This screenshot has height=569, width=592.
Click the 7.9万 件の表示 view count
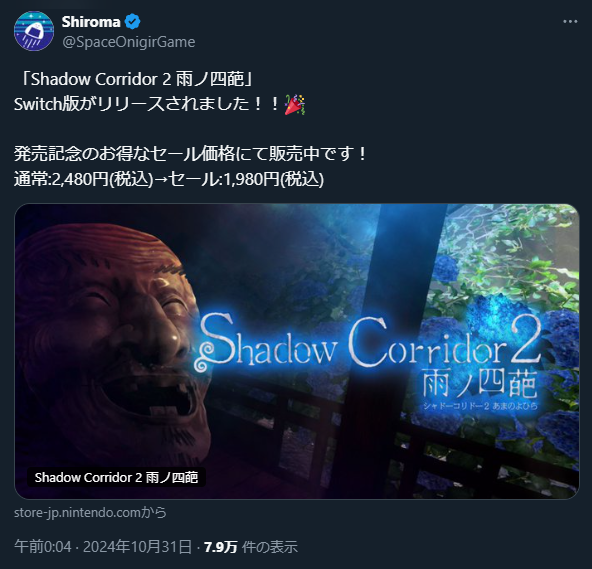click(x=251, y=547)
